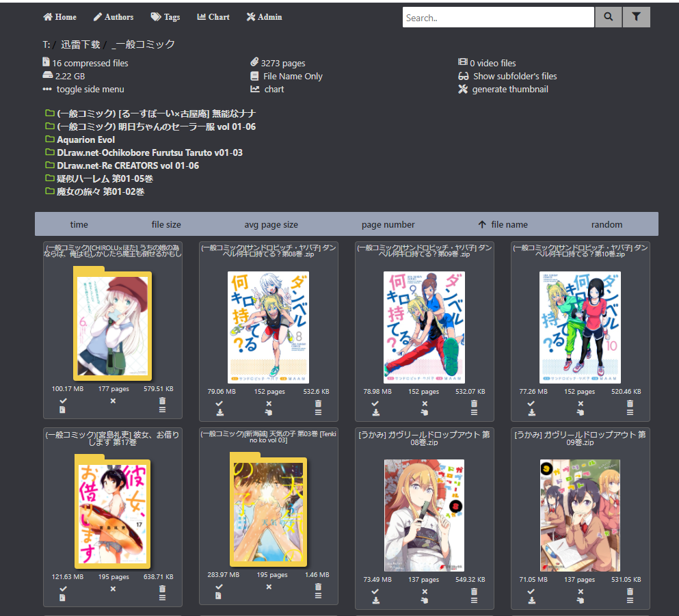Sort by file name

point(503,224)
